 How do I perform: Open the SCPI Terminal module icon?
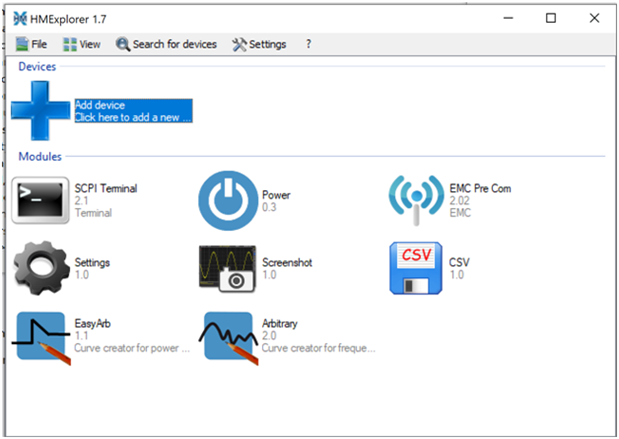click(x=40, y=200)
